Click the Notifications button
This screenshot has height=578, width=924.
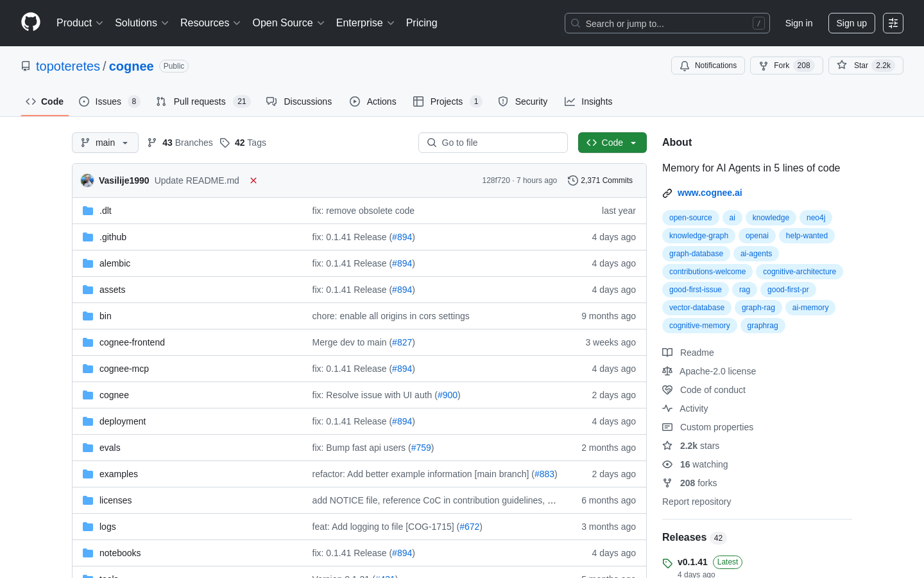[708, 66]
